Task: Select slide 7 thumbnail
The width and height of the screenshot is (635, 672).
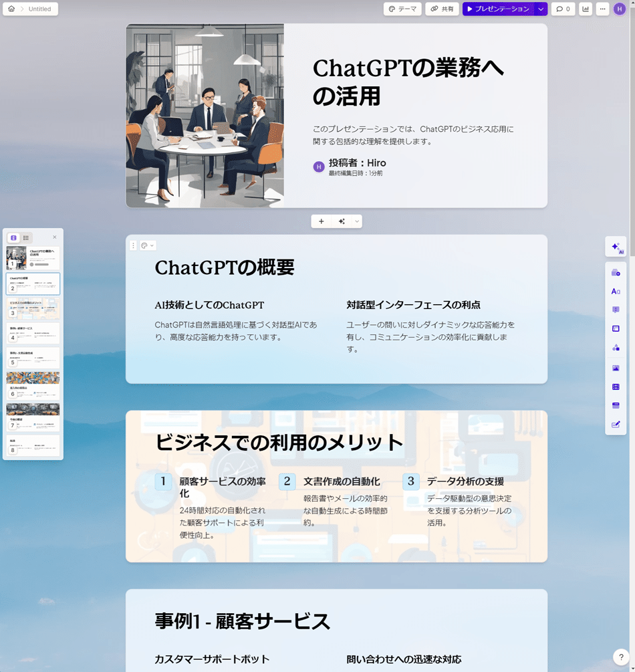Action: 33,417
